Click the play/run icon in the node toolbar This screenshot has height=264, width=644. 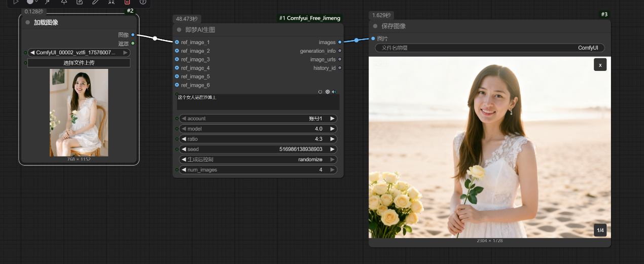(x=16, y=2)
